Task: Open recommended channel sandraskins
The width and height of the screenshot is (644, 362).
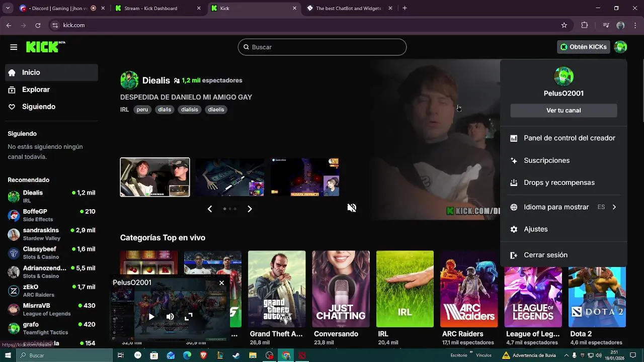Action: point(52,234)
